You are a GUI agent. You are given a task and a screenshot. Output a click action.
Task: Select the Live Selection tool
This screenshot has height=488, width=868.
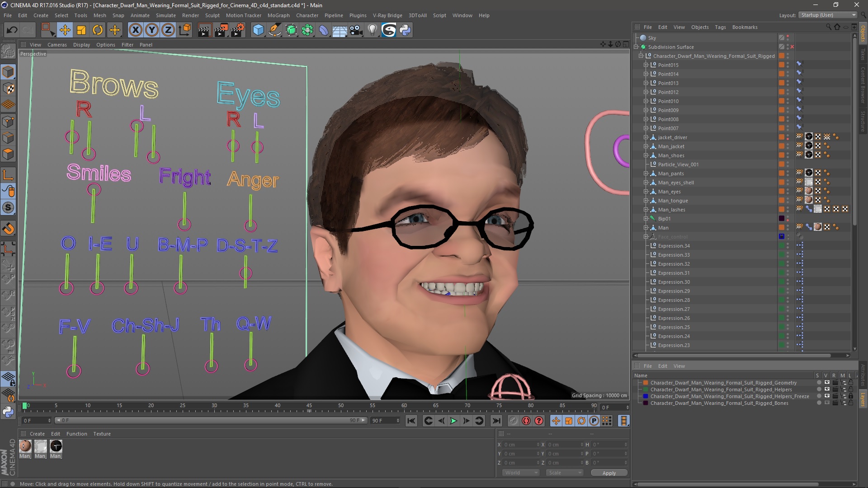click(x=47, y=30)
